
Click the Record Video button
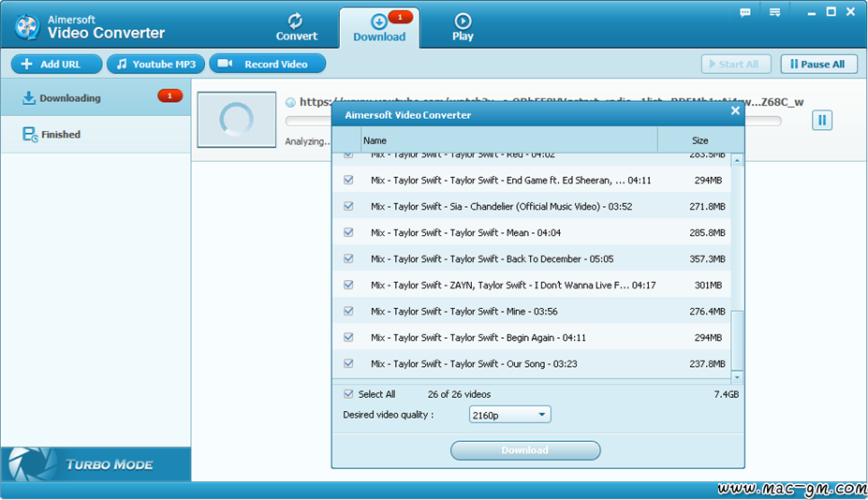pos(268,65)
